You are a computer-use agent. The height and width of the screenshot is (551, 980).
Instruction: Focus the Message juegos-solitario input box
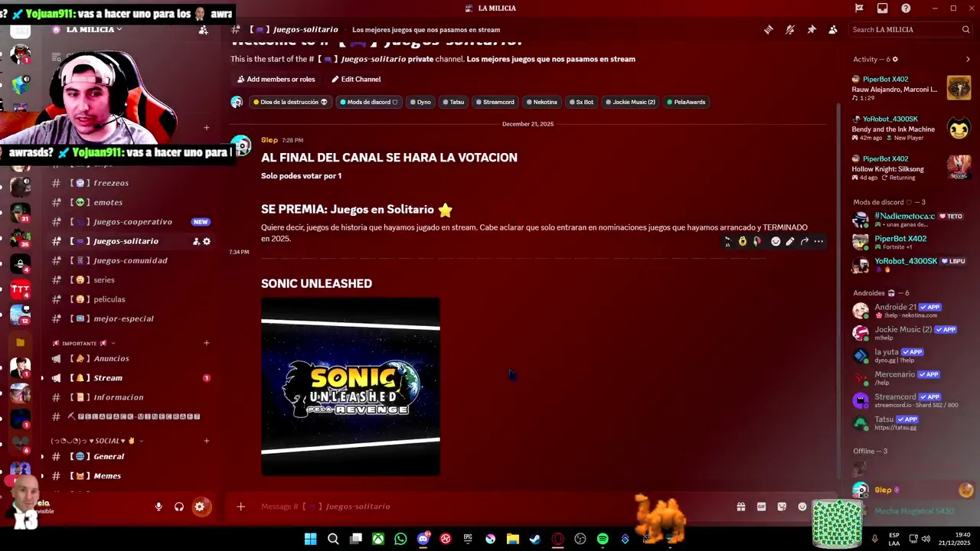[x=482, y=507]
